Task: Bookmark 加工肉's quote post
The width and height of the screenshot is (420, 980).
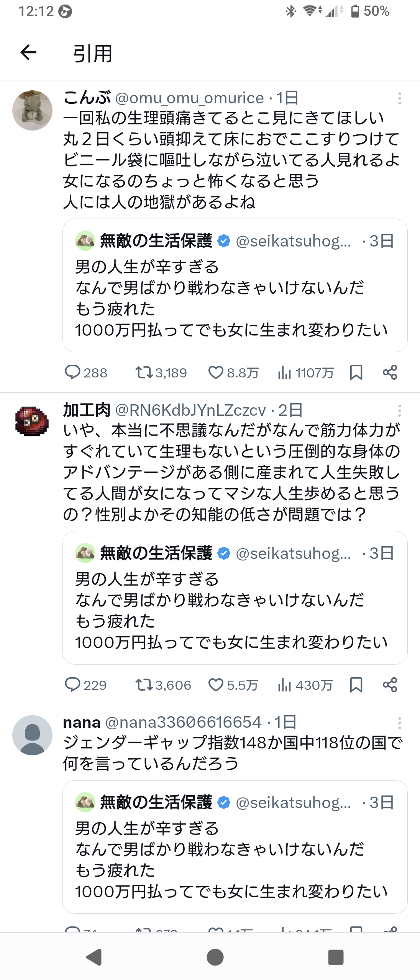Action: [x=356, y=684]
